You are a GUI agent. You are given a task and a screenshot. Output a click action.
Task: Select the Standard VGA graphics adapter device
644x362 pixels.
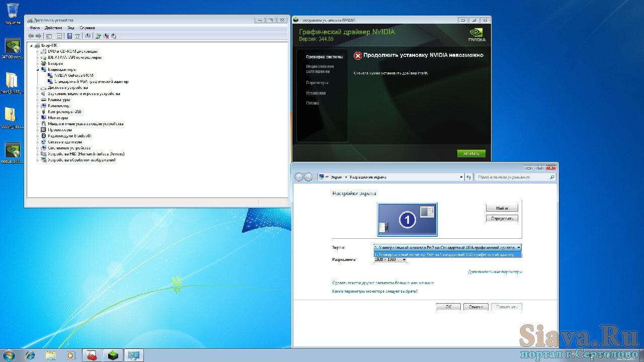[x=91, y=81]
